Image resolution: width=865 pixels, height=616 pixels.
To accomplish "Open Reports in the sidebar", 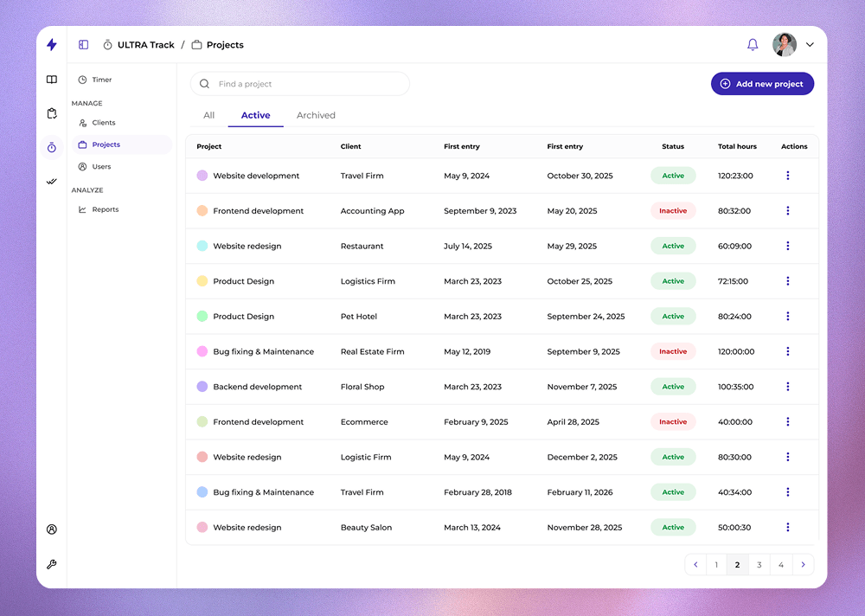I will click(x=99, y=209).
